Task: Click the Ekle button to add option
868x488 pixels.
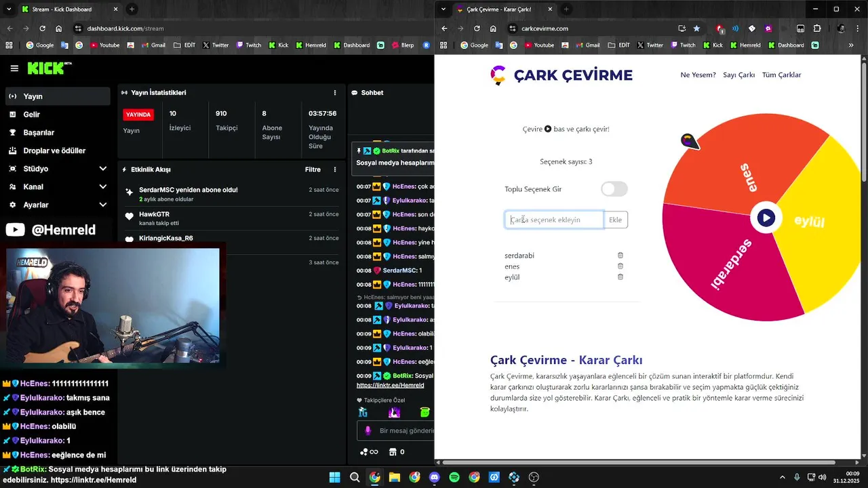Action: [x=615, y=220]
